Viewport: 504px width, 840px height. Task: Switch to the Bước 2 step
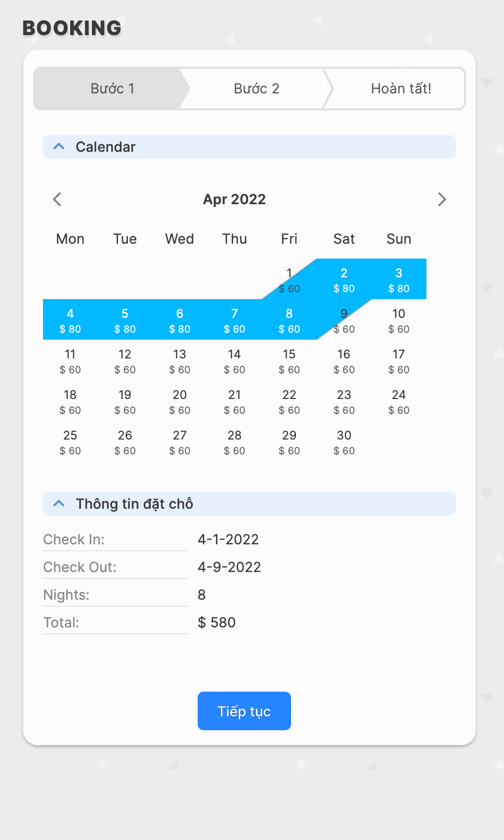tap(256, 88)
